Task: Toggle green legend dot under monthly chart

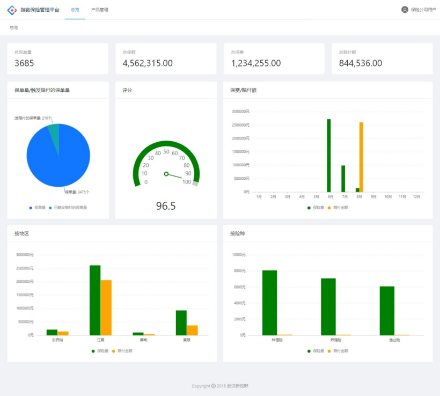Action: [309, 208]
